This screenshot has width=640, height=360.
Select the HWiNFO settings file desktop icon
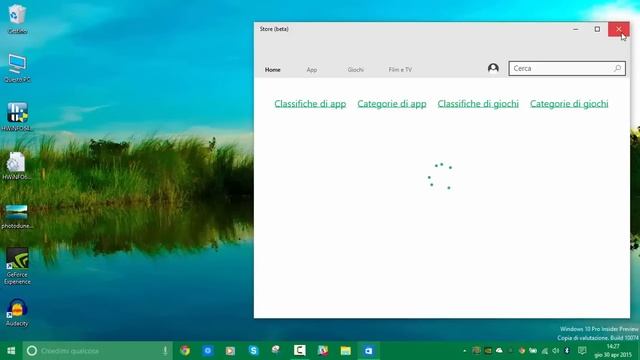point(16,166)
